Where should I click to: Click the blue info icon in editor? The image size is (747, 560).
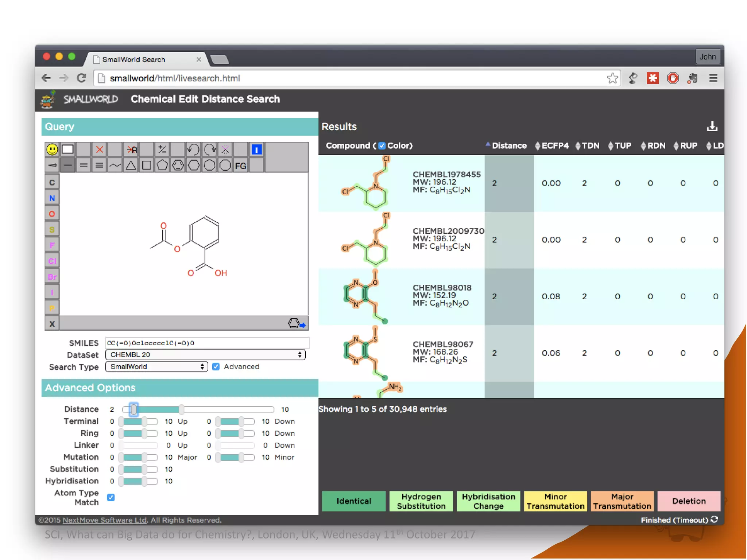(x=257, y=149)
